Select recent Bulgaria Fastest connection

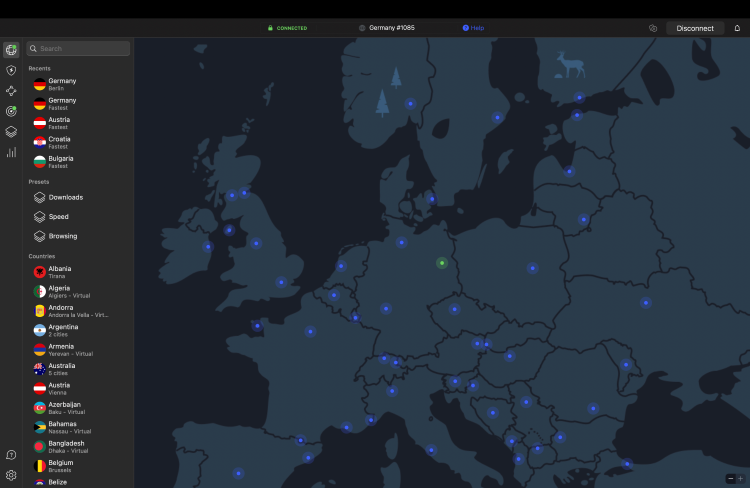pyautogui.click(x=78, y=162)
